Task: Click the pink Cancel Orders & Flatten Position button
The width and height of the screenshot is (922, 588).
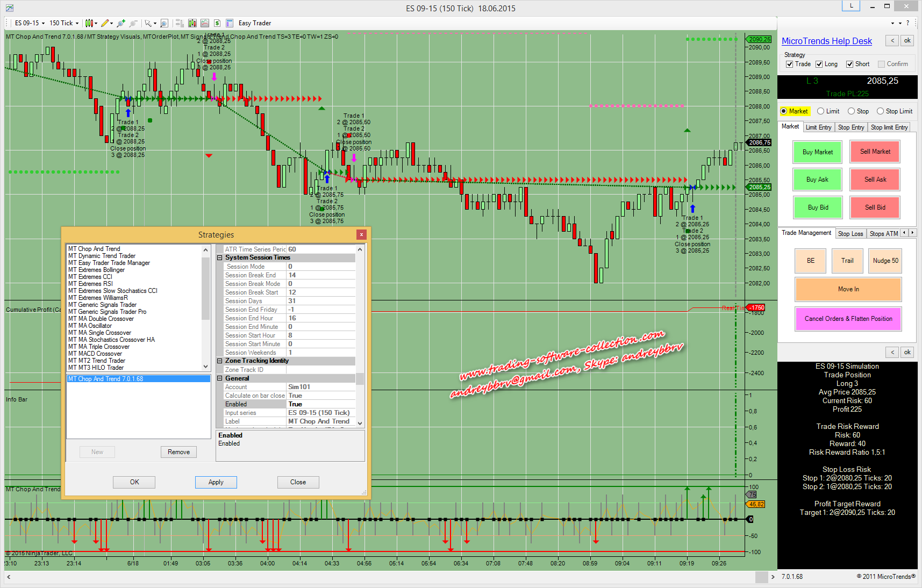Action: [848, 319]
